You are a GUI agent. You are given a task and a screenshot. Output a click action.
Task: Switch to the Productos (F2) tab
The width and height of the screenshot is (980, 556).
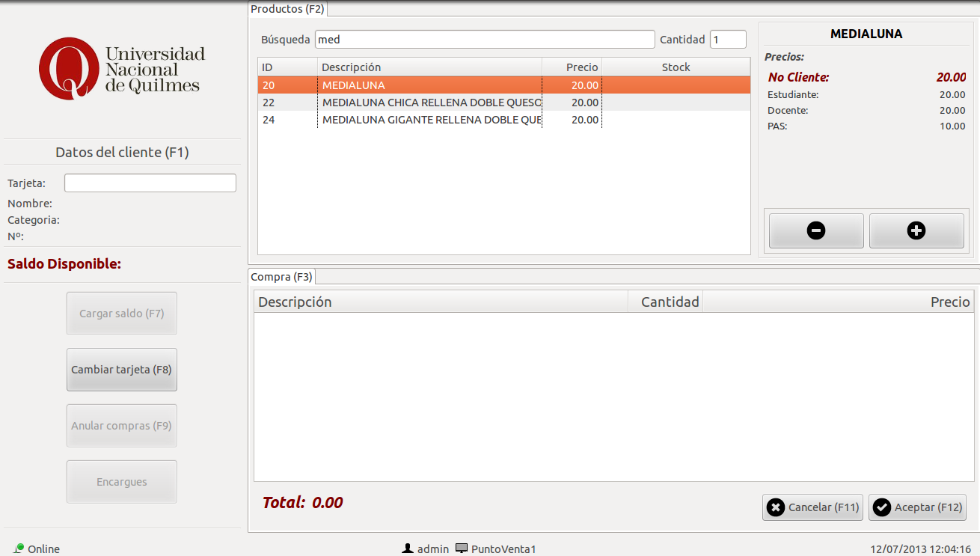pyautogui.click(x=287, y=9)
